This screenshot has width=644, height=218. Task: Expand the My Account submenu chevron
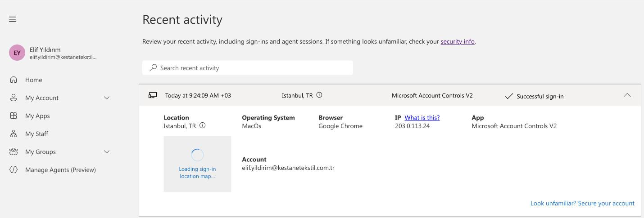click(x=107, y=98)
